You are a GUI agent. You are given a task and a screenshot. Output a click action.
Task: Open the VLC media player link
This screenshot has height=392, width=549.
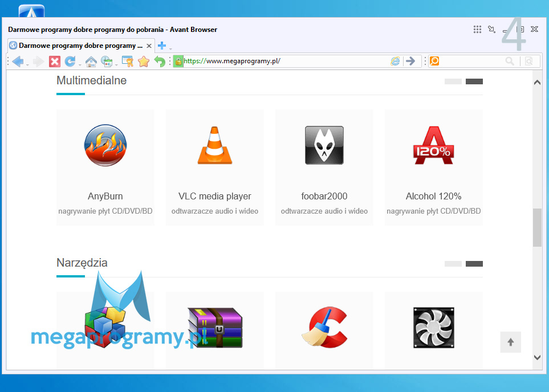(214, 196)
